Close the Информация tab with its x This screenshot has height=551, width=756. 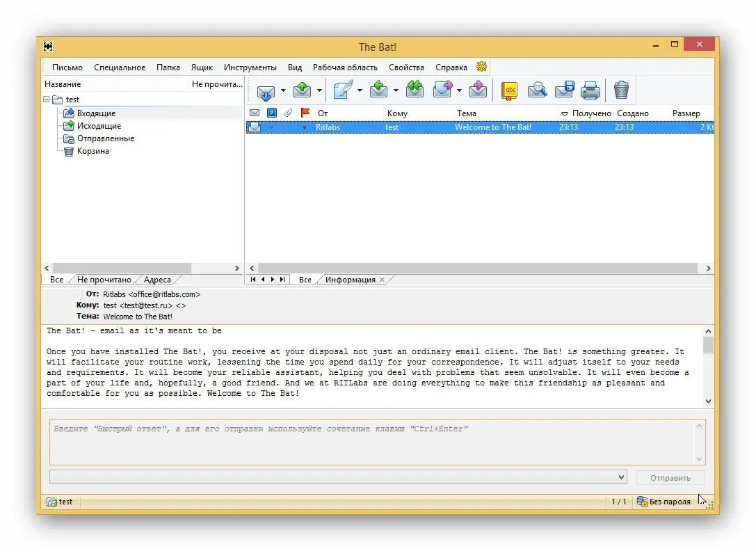click(x=382, y=280)
